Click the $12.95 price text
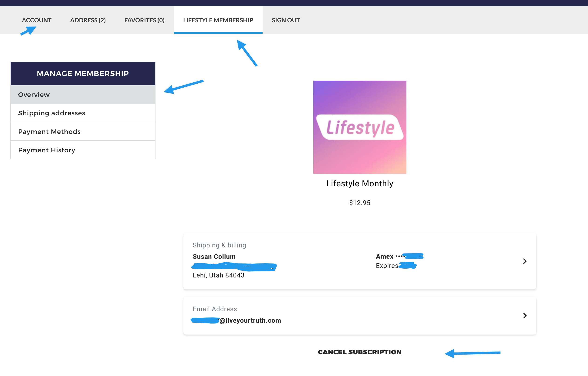The width and height of the screenshot is (588, 376). [x=360, y=203]
